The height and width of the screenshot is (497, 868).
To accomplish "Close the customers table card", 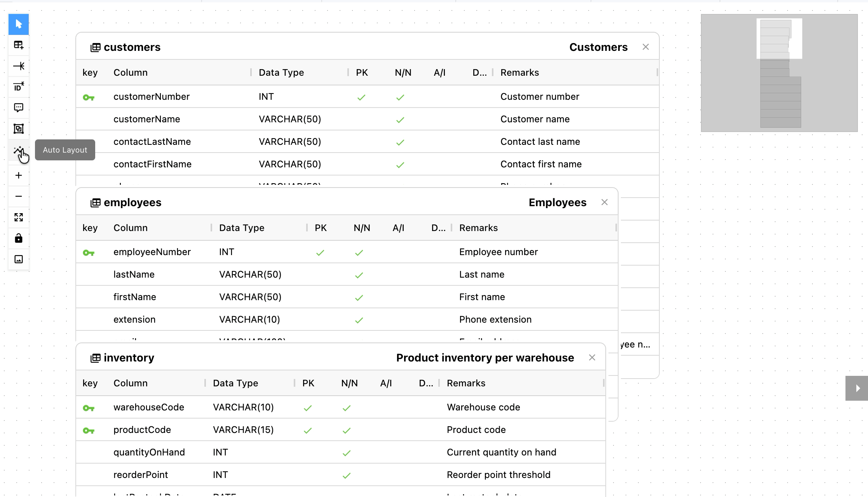I will click(x=646, y=47).
